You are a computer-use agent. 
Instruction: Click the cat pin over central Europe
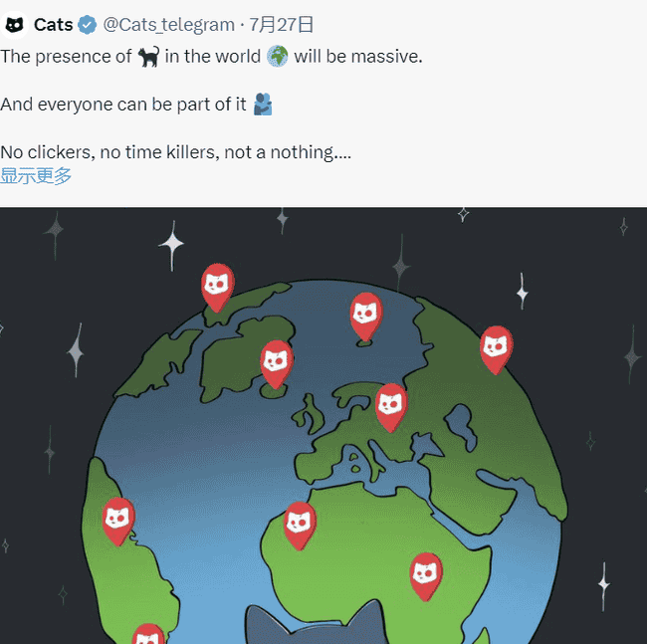(391, 408)
